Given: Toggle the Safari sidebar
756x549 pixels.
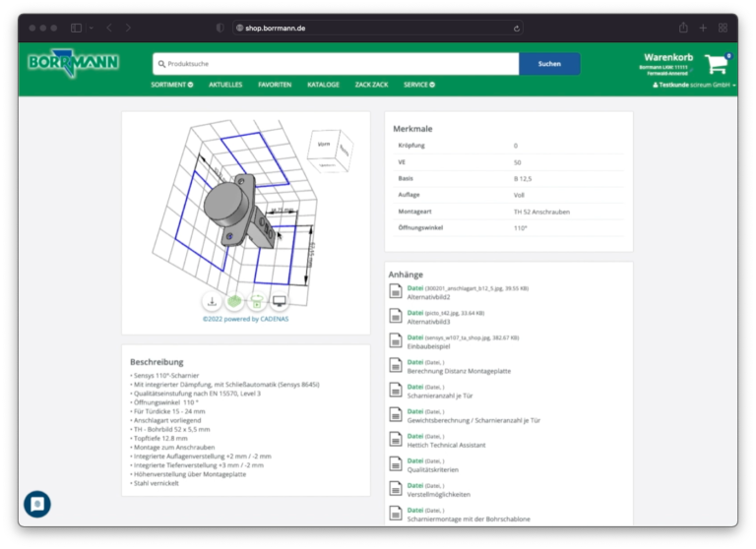Looking at the screenshot, I should pyautogui.click(x=76, y=28).
